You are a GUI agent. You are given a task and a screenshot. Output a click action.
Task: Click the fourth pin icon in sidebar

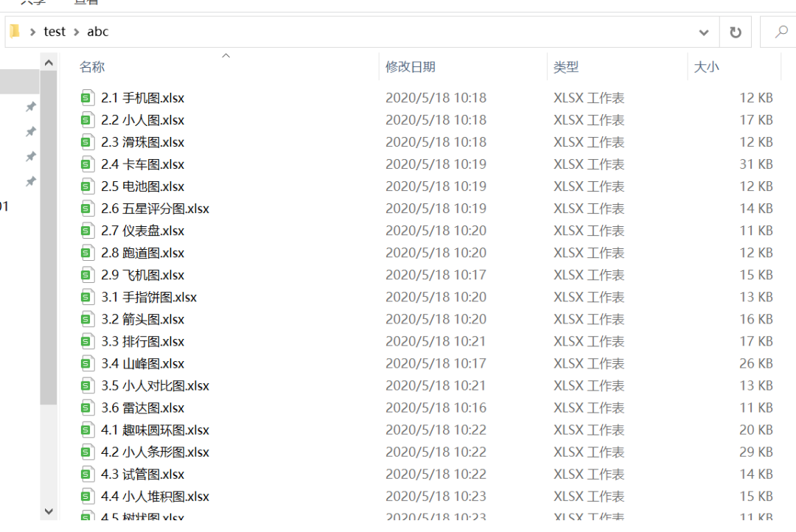pyautogui.click(x=31, y=181)
